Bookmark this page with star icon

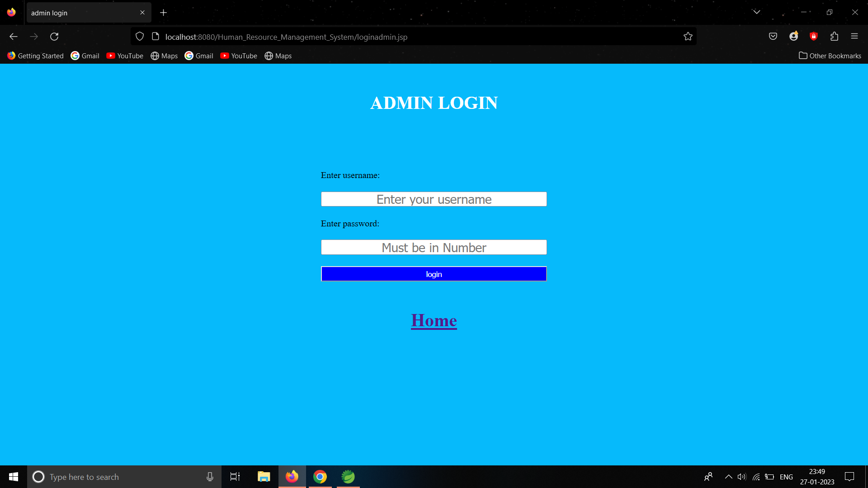pyautogui.click(x=688, y=37)
